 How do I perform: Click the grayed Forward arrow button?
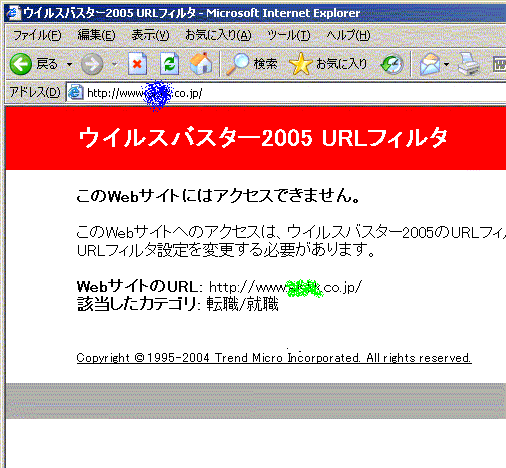point(92,64)
